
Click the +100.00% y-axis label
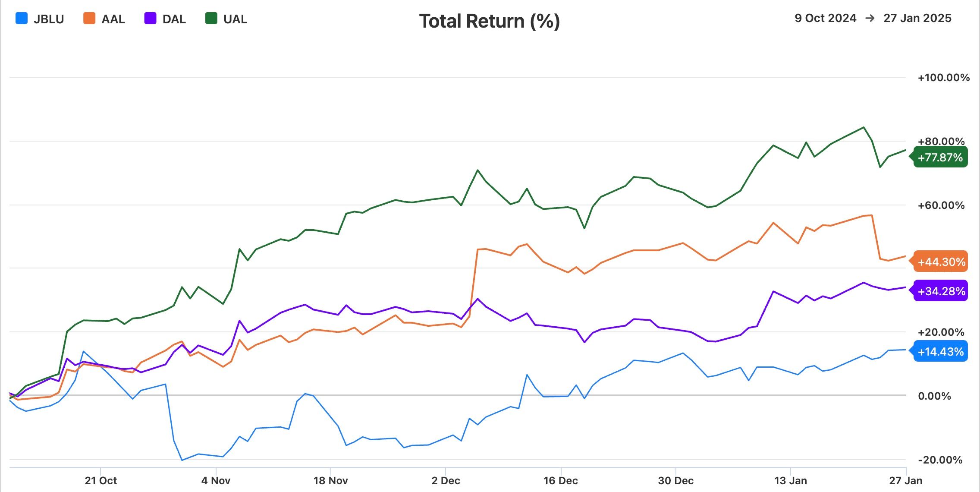tap(943, 78)
